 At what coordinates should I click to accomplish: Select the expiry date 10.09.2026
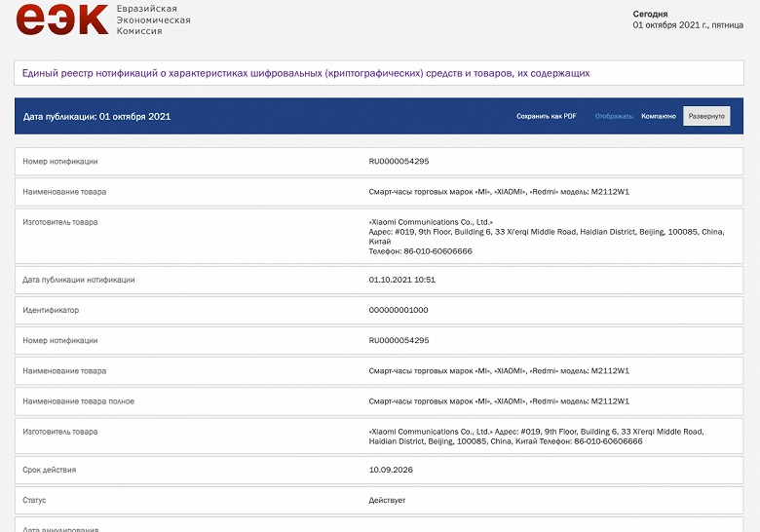391,470
